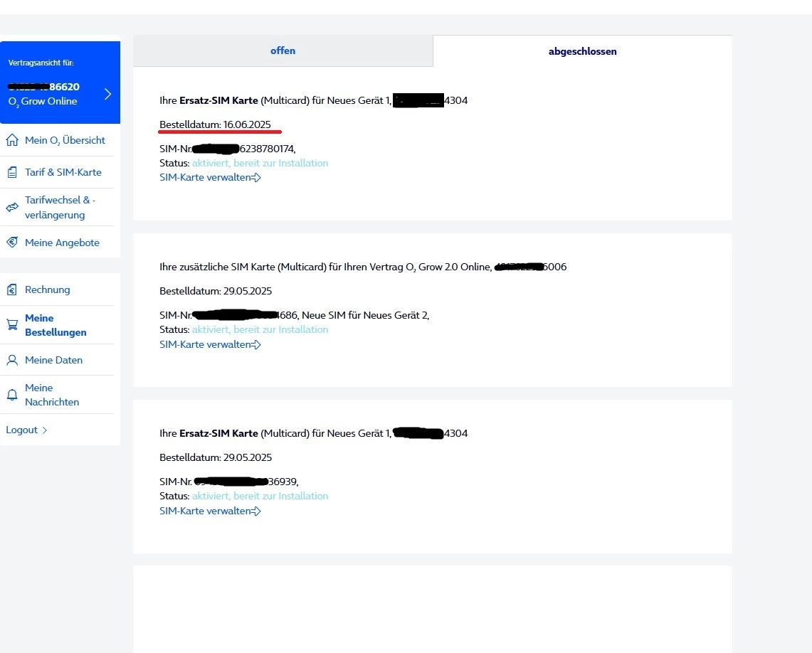Click the SIM number ending 36939
This screenshot has height=653, width=812.
(x=229, y=482)
